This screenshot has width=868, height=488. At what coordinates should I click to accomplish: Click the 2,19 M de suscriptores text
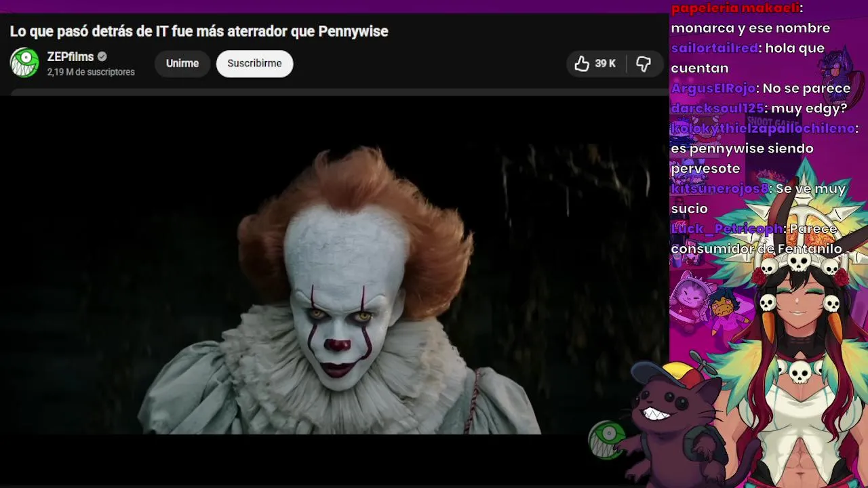pyautogui.click(x=91, y=72)
